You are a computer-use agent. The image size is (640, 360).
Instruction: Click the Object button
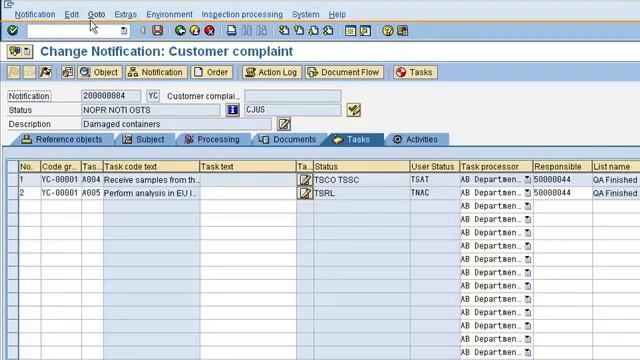click(100, 72)
